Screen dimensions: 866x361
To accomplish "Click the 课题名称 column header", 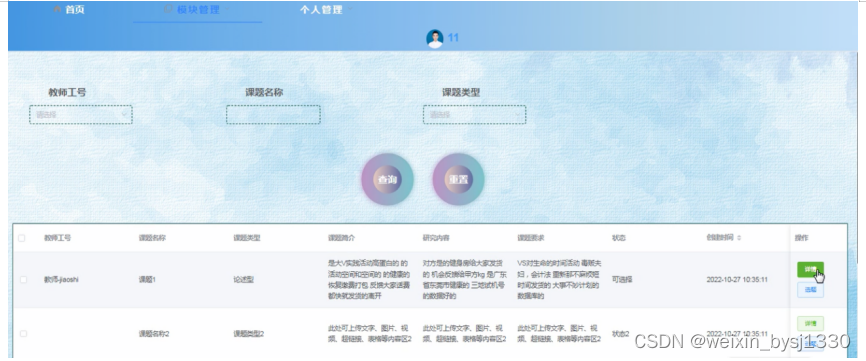I will [152, 238].
